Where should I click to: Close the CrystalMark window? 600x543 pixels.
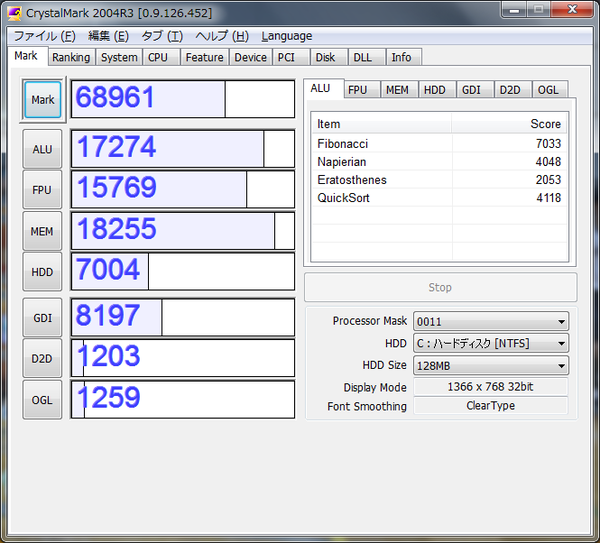coord(572,9)
